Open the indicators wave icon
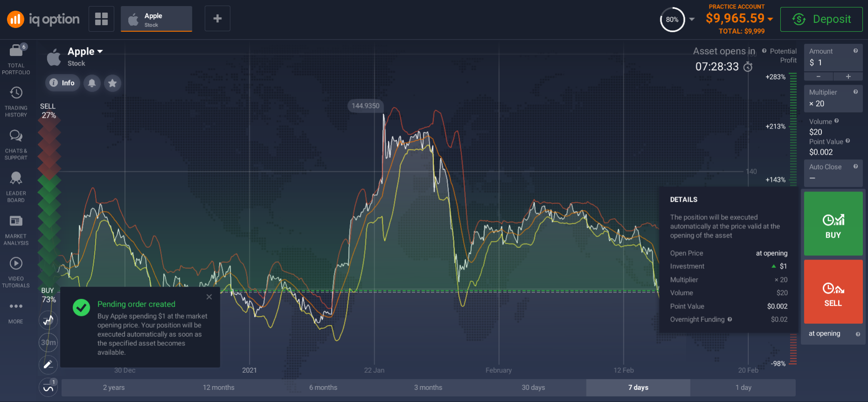 tap(48, 388)
